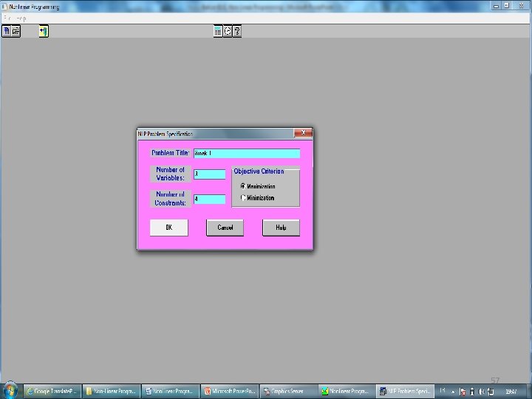
Task: Click the Number of Constraints field
Action: pos(209,199)
